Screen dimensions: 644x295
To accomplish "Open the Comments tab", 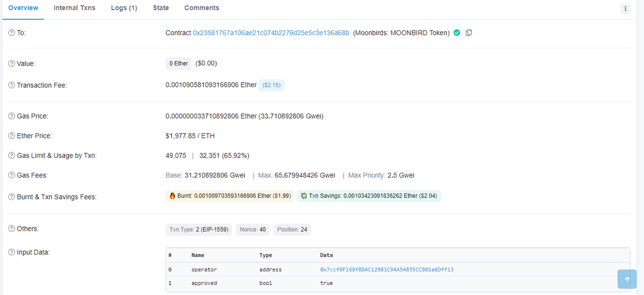I will 201,8.
